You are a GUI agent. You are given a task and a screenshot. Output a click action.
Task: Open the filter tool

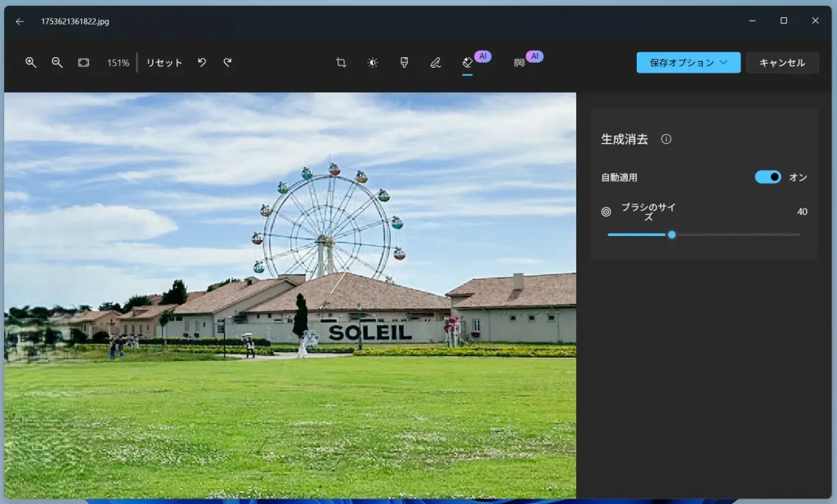click(404, 62)
